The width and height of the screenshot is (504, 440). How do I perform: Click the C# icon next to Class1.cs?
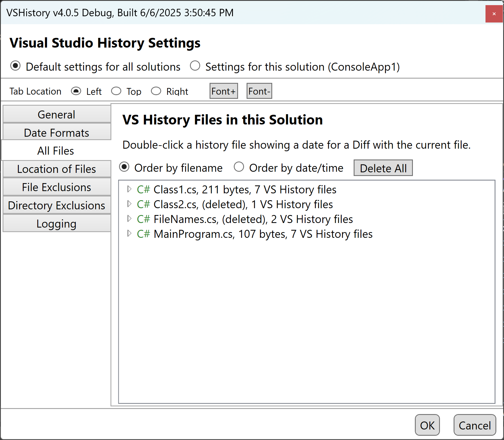pyautogui.click(x=143, y=189)
